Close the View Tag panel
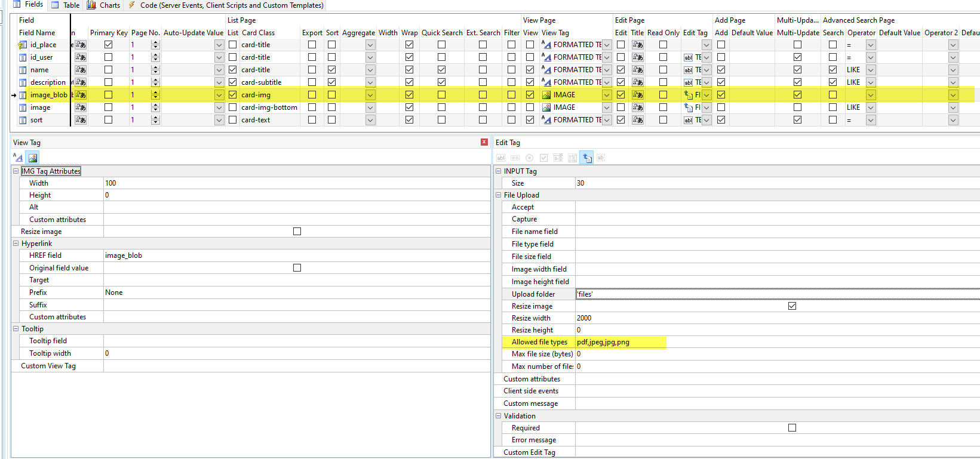 coord(484,142)
